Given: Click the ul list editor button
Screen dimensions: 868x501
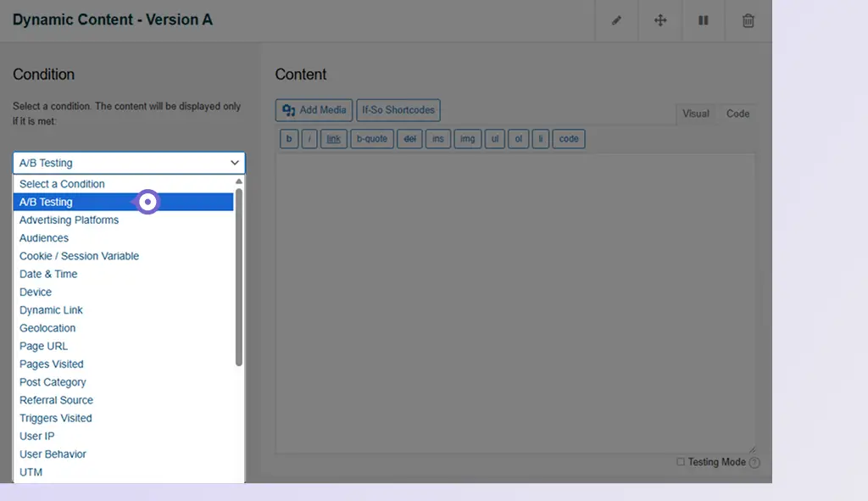Looking at the screenshot, I should coord(495,139).
